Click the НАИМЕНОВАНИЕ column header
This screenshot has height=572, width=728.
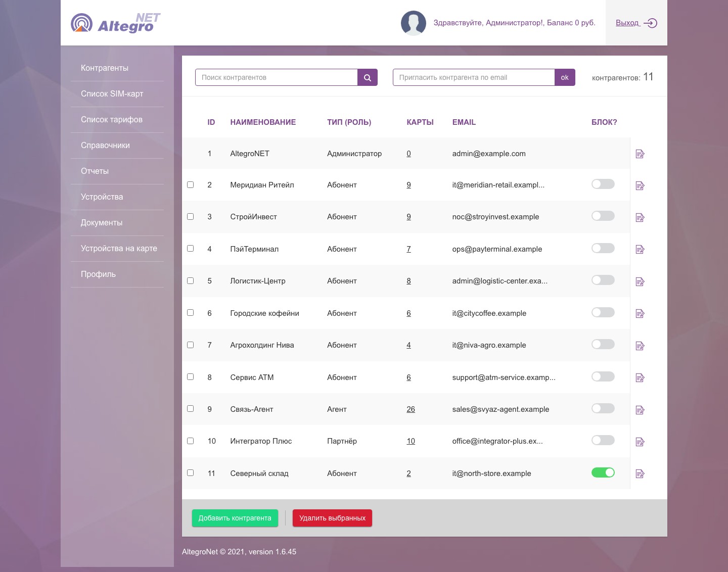[x=263, y=122]
